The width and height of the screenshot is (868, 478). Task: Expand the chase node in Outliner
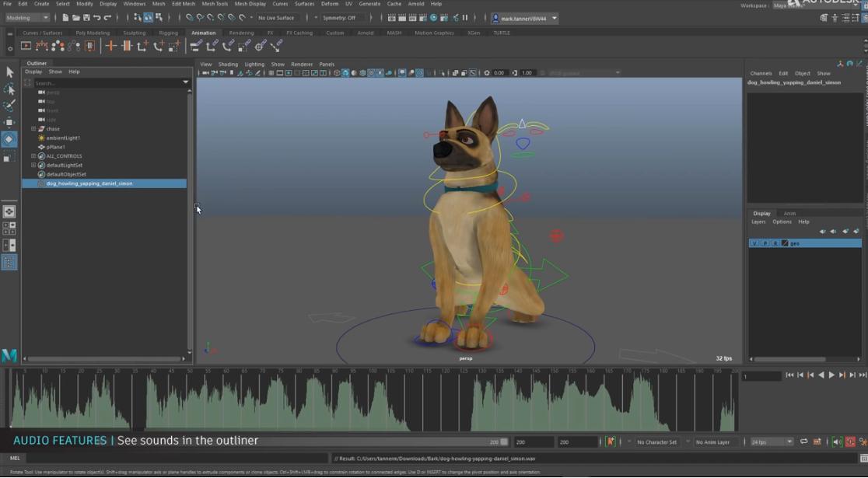coord(33,129)
